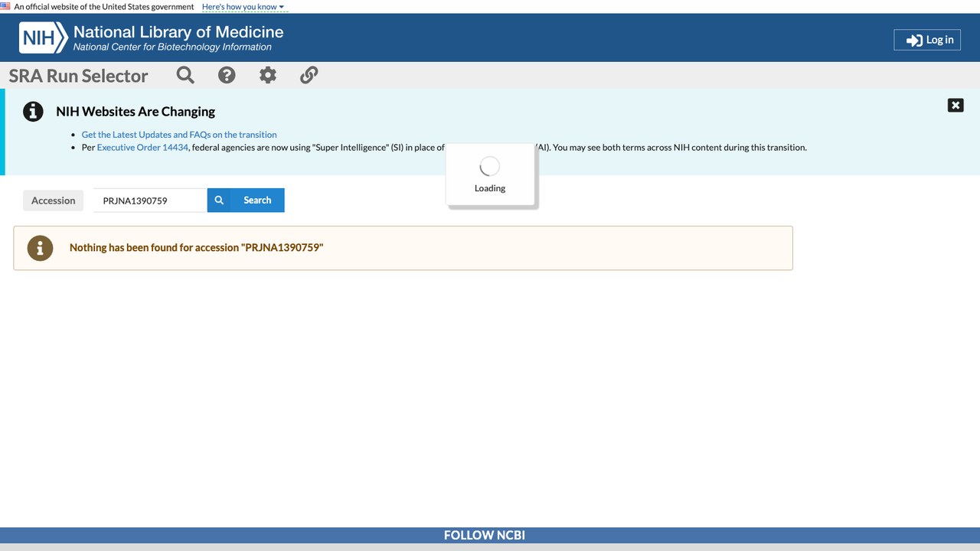The height and width of the screenshot is (551, 980).
Task: Open the help question mark icon
Action: coord(227,75)
